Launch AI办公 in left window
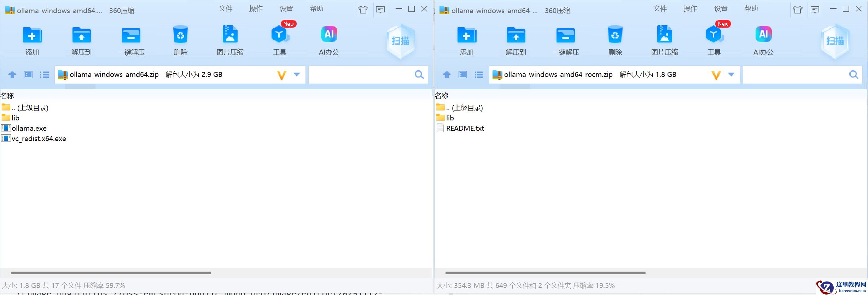 [x=329, y=34]
